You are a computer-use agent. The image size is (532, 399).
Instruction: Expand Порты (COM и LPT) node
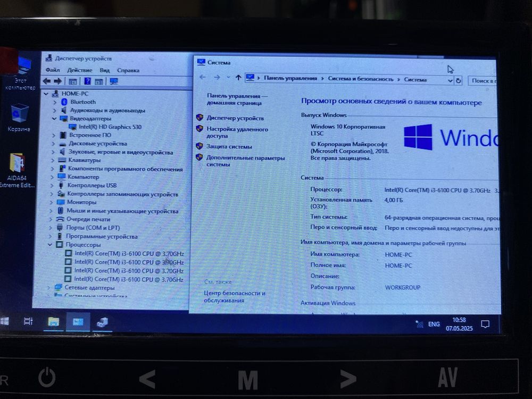pos(51,228)
